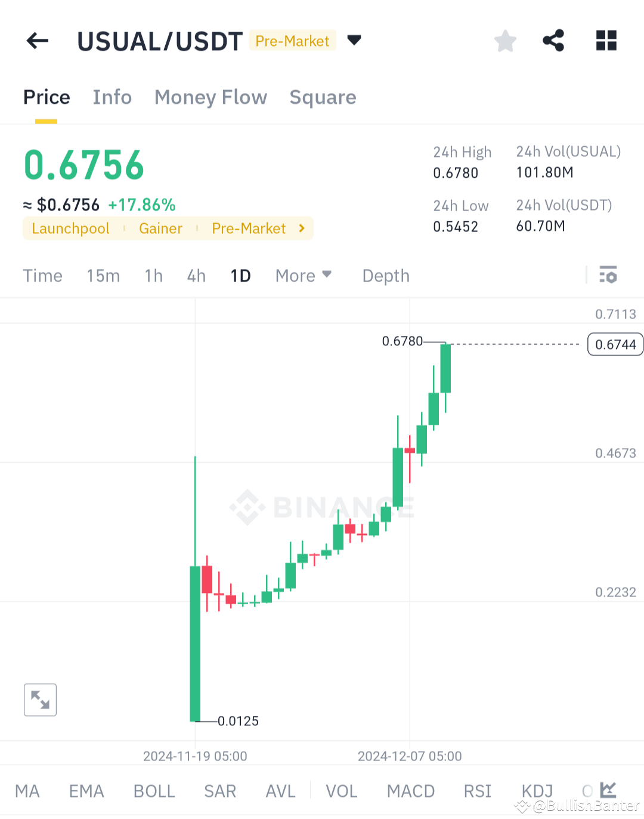Image resolution: width=644 pixels, height=819 pixels.
Task: Star USUAL/USDT as a favorite
Action: pos(505,41)
